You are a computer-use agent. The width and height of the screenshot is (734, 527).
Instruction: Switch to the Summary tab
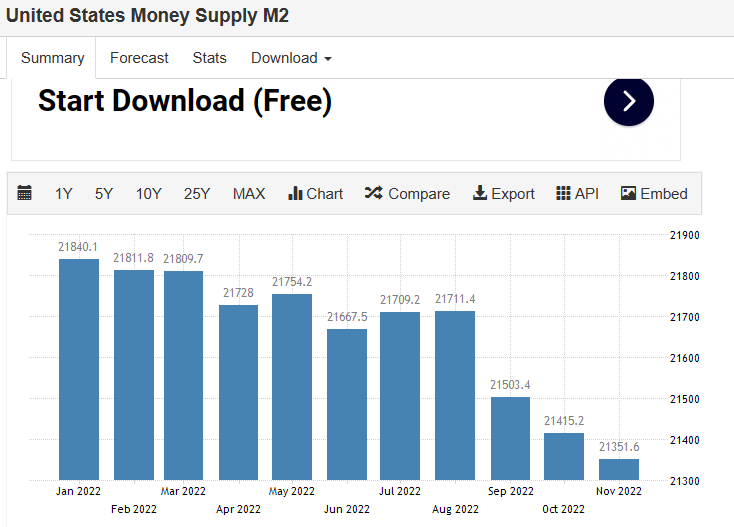(x=53, y=58)
